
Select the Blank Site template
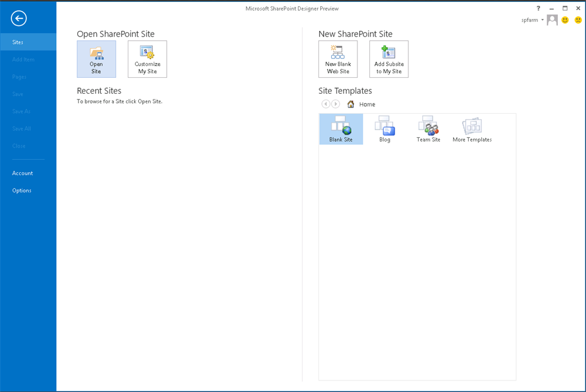341,129
